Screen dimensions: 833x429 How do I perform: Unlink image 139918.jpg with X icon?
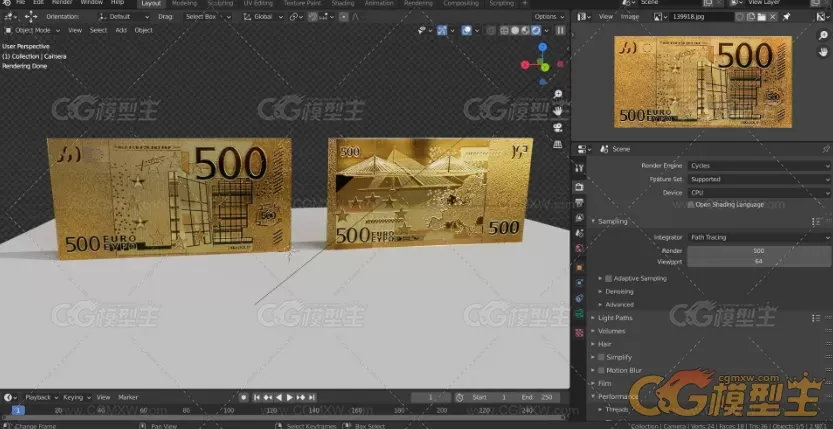[772, 16]
